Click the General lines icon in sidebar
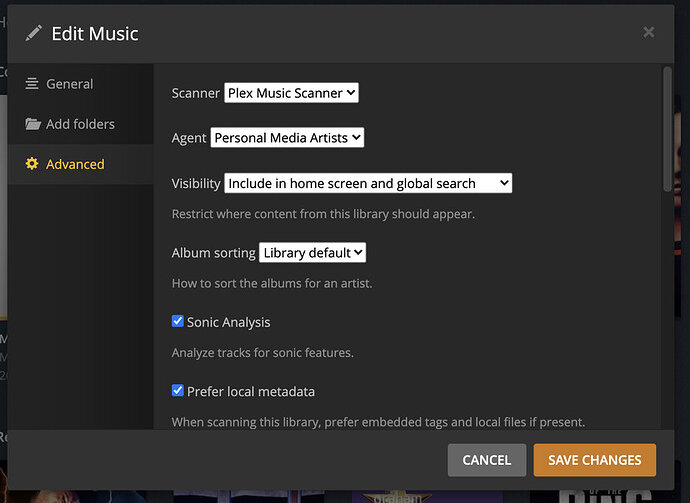 33,84
